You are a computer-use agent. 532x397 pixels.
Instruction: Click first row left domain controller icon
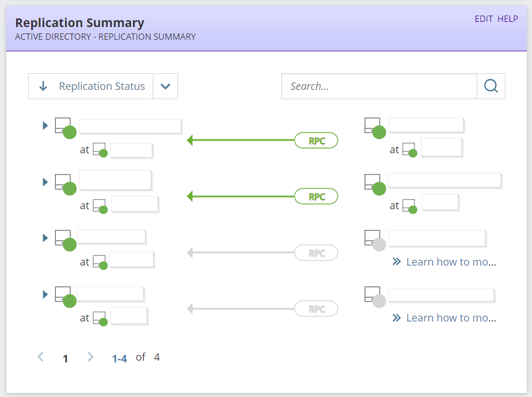coord(64,128)
